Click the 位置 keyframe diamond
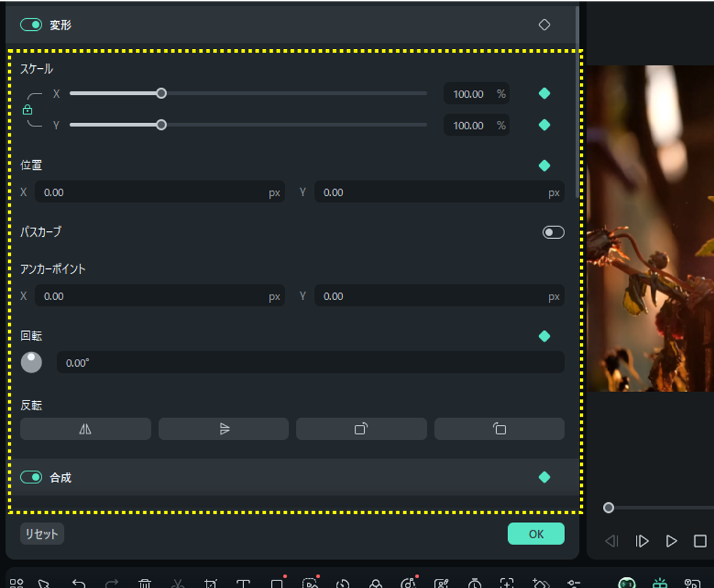 pyautogui.click(x=544, y=166)
